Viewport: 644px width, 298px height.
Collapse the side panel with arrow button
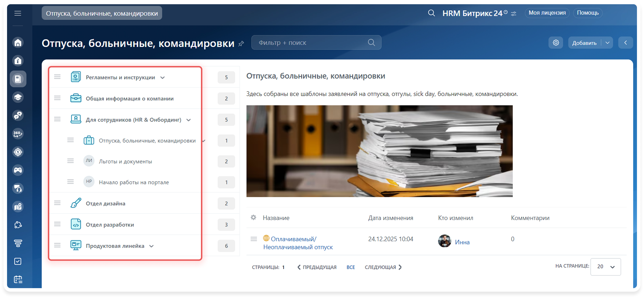(625, 43)
